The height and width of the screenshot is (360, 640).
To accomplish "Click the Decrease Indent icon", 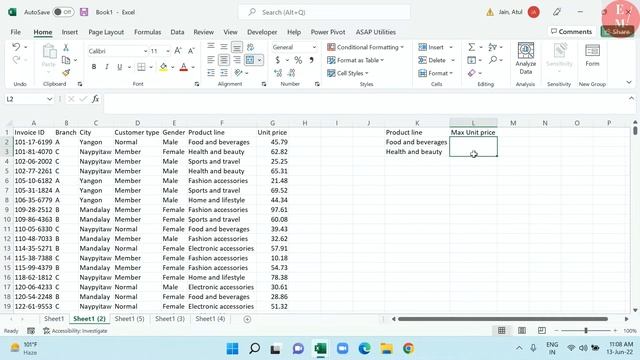I will point(211,73).
